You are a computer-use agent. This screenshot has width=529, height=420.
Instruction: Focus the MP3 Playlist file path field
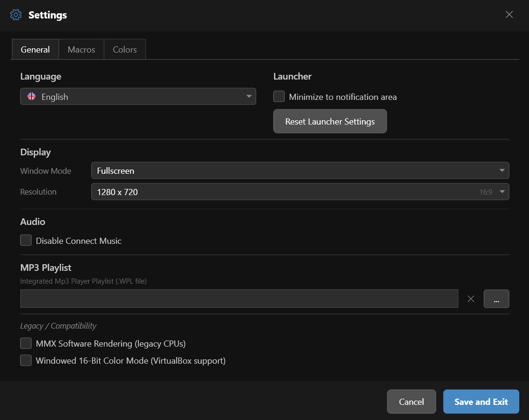point(239,299)
